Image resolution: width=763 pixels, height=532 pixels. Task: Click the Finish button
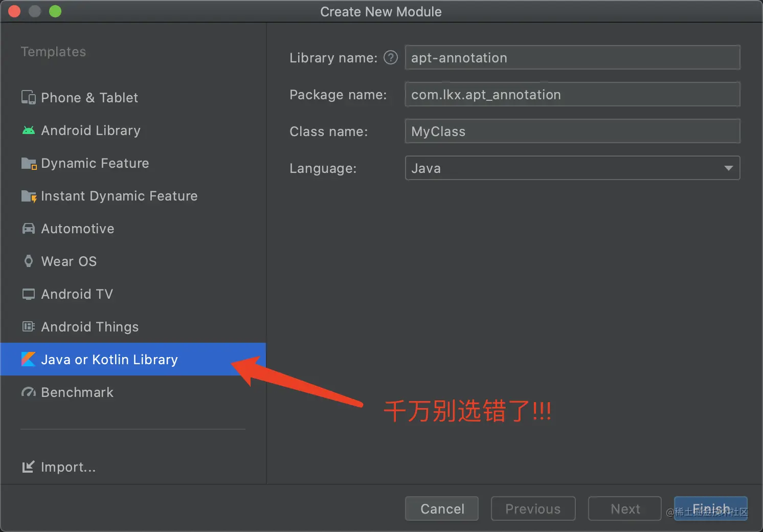(711, 508)
